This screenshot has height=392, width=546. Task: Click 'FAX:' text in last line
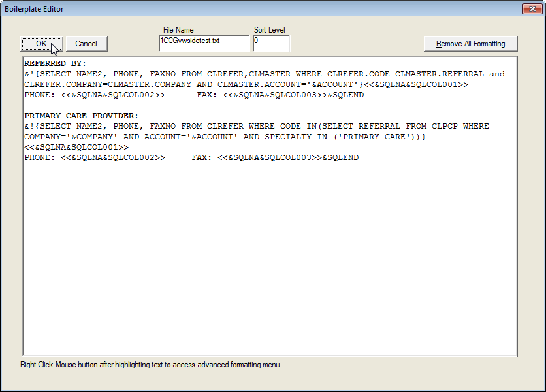pyautogui.click(x=202, y=158)
